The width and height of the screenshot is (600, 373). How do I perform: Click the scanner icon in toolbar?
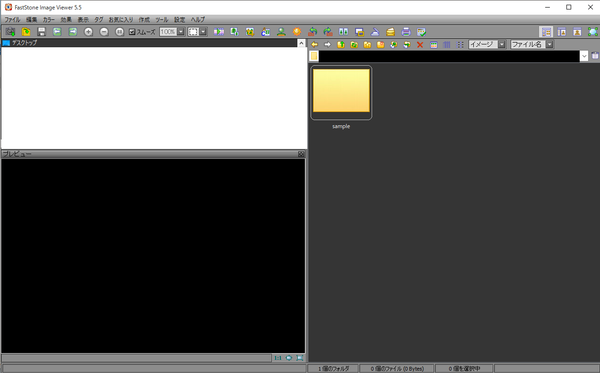[375, 32]
